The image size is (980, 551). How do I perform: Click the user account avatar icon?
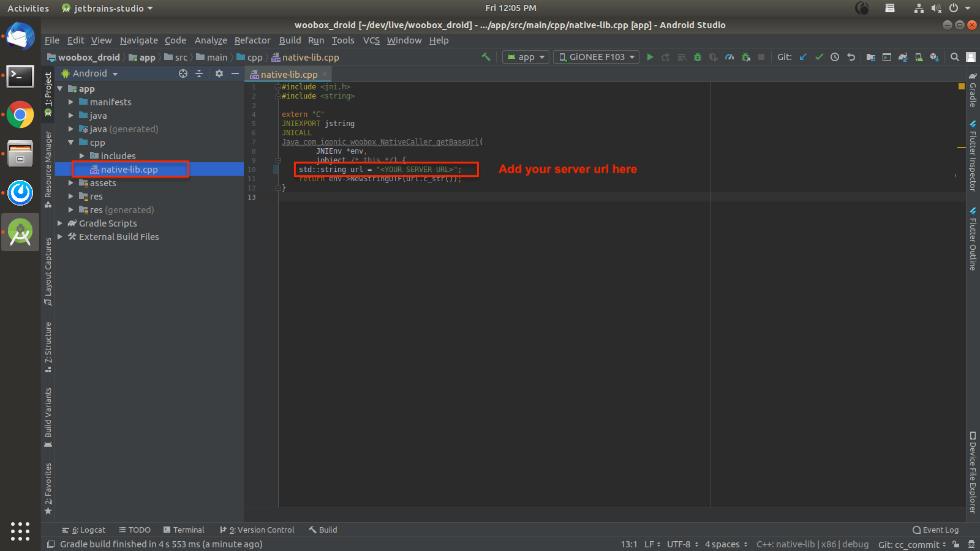tap(971, 57)
